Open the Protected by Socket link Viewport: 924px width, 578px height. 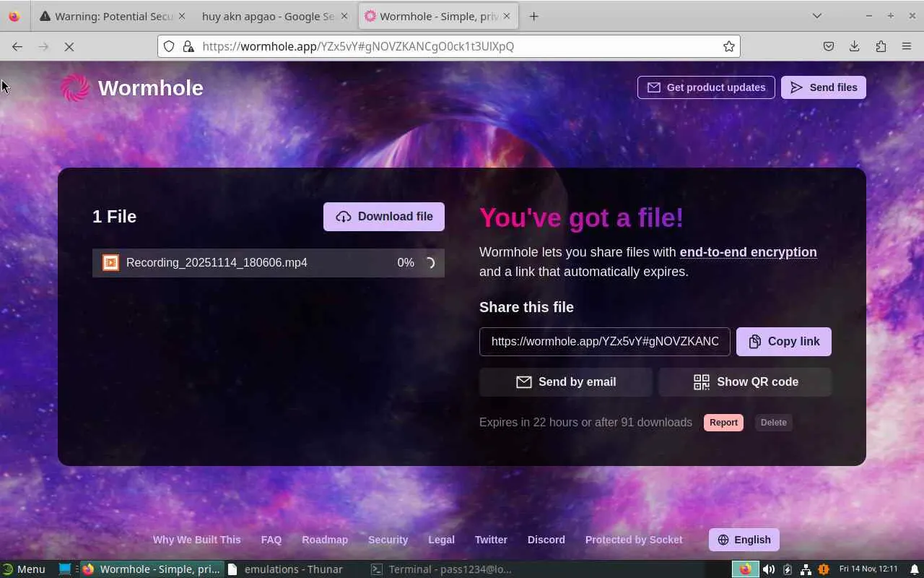click(634, 540)
